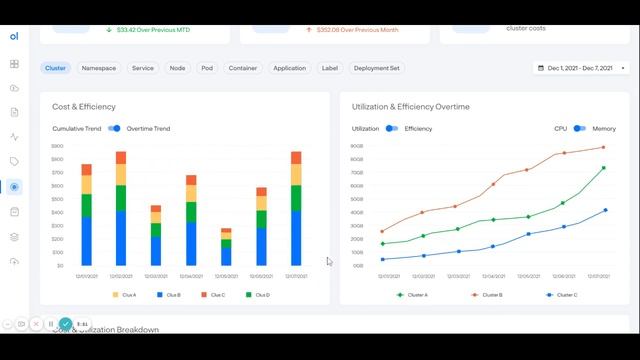Click the Cost & Efficiency heading
Screen dimensions: 640x360
tap(84, 107)
